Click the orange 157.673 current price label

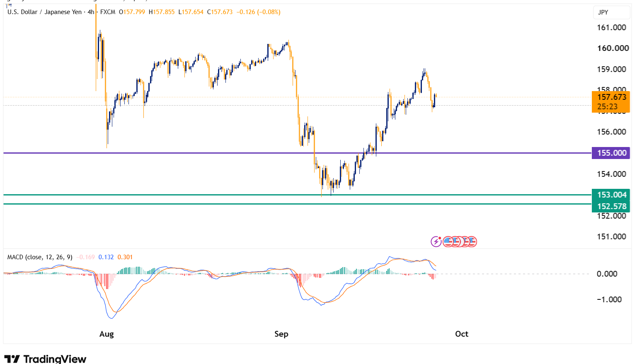[x=611, y=97]
